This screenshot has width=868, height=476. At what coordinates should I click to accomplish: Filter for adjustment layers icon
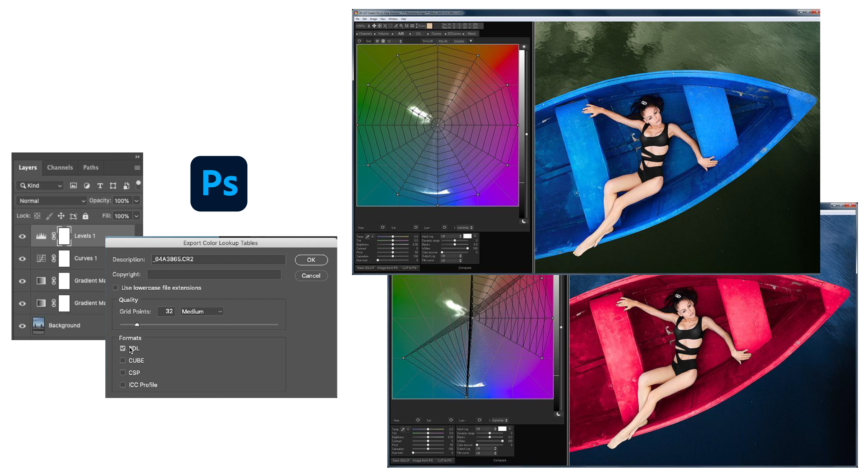click(87, 186)
